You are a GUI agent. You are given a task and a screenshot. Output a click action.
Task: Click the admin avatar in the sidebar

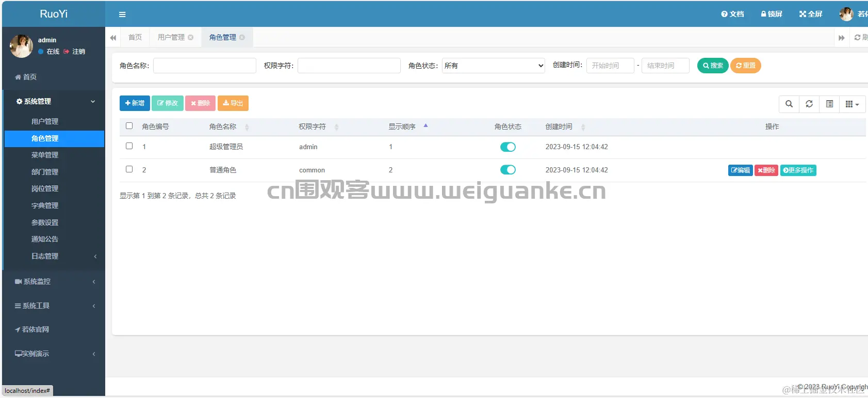click(21, 46)
